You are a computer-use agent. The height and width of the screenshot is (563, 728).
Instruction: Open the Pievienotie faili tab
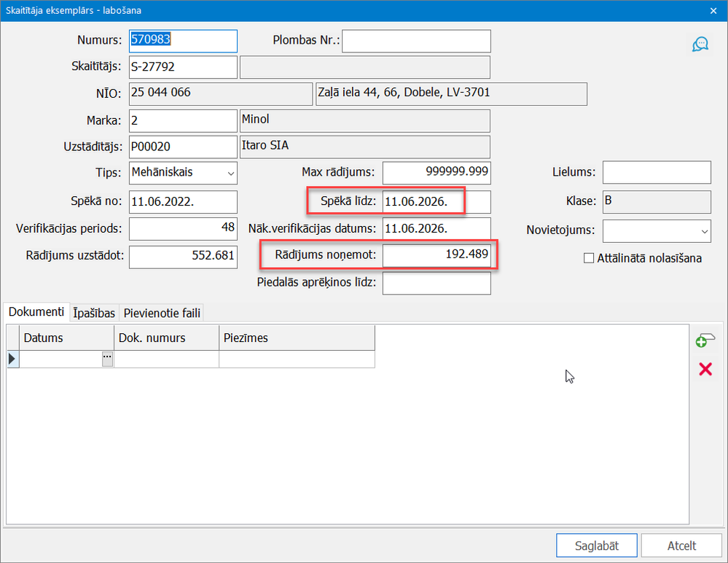coord(162,313)
